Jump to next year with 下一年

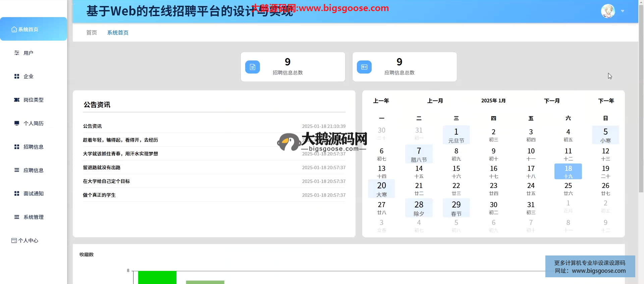[x=606, y=101]
